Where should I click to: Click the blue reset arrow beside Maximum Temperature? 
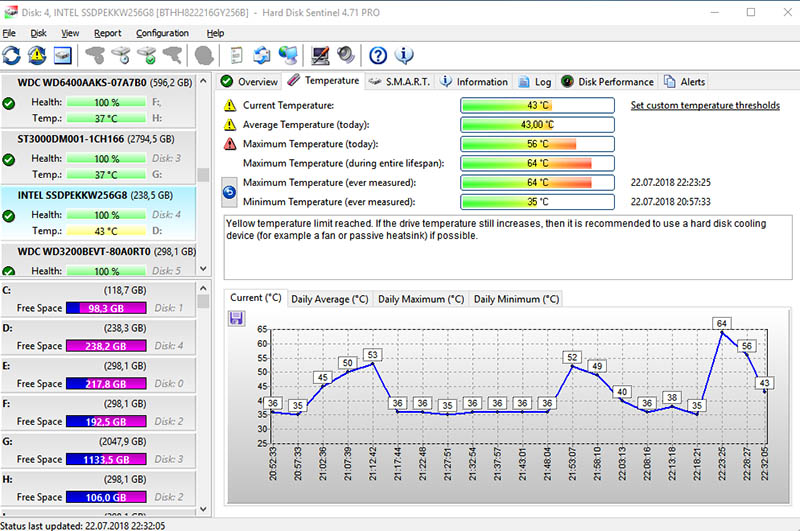point(228,192)
